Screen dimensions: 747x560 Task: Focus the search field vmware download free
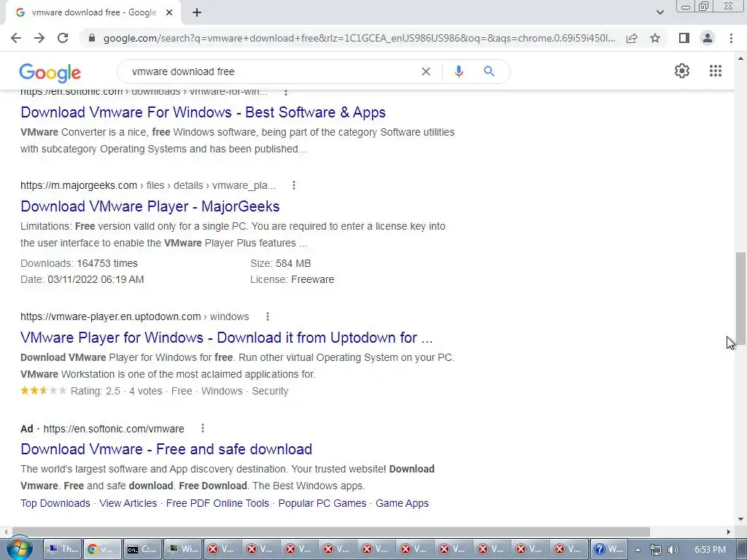271,71
